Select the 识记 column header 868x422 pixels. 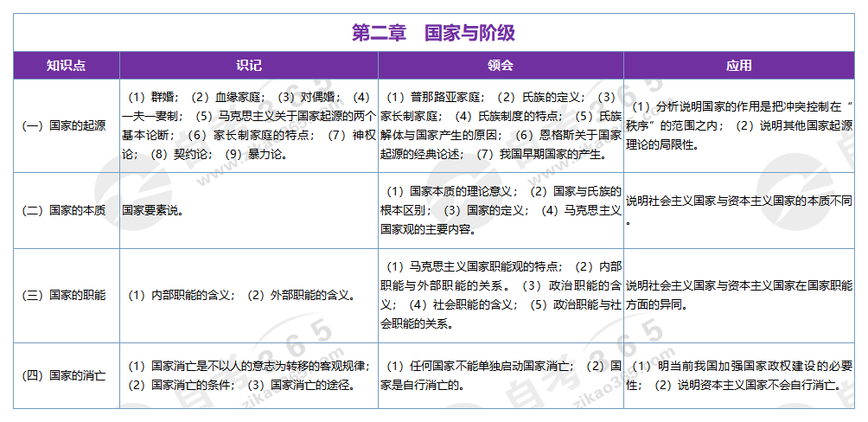(248, 66)
